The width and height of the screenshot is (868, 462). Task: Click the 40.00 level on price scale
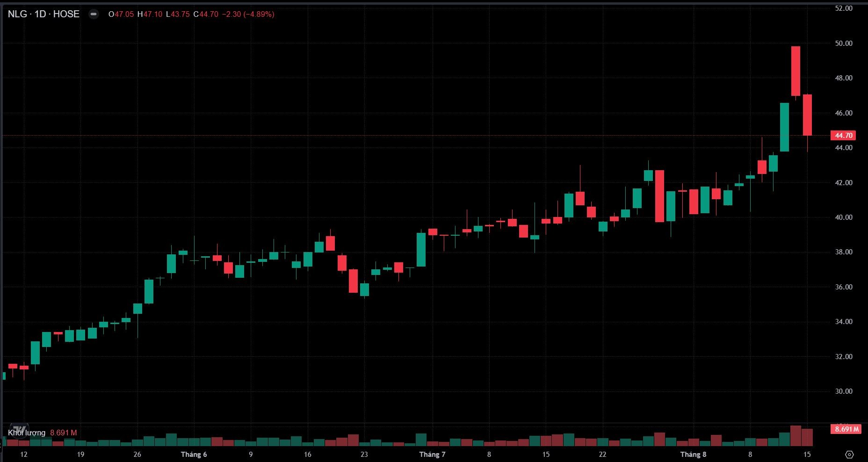pos(844,217)
